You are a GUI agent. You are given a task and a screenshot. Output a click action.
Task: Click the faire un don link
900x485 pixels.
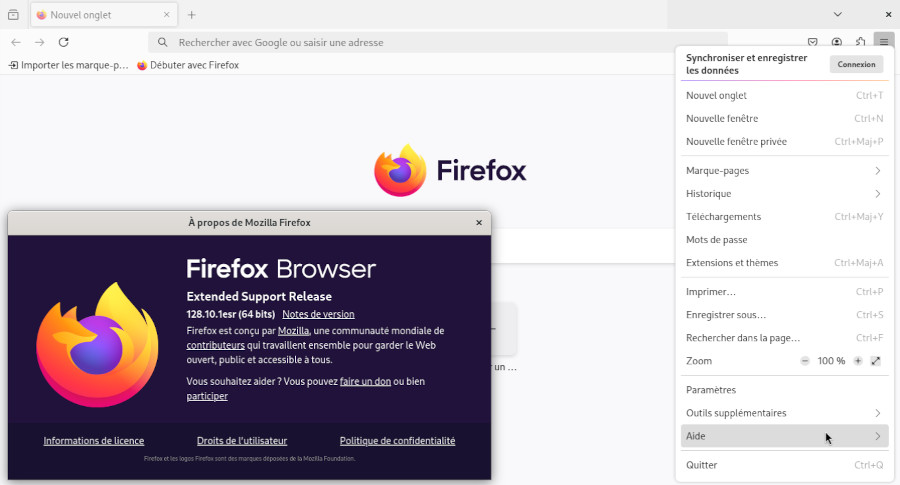tap(365, 381)
